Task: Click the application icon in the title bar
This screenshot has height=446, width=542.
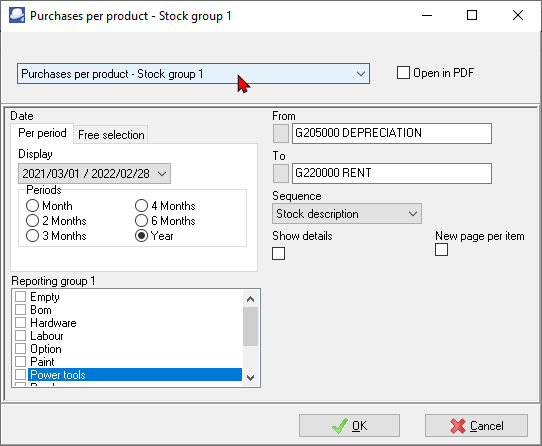Action: [x=17, y=16]
